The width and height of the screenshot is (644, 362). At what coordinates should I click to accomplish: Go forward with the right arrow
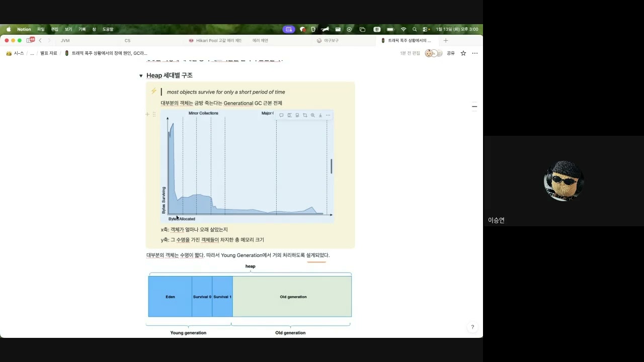tap(49, 40)
